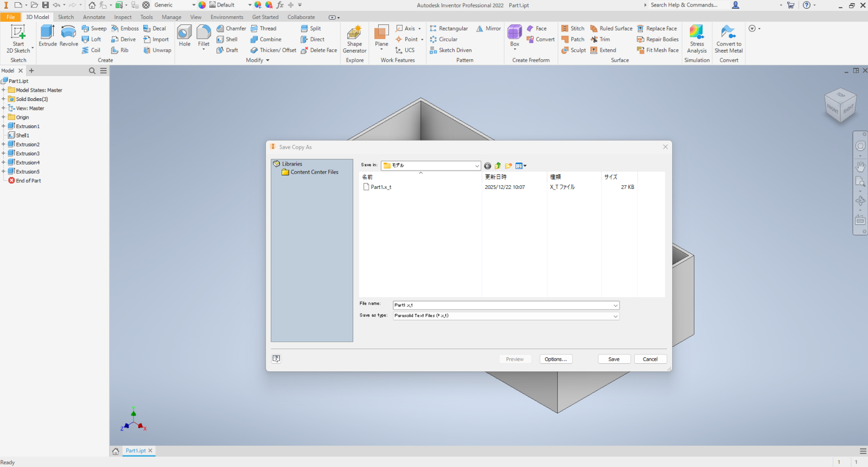Open the Save in folder dropdown
The image size is (868, 467).
(x=477, y=166)
